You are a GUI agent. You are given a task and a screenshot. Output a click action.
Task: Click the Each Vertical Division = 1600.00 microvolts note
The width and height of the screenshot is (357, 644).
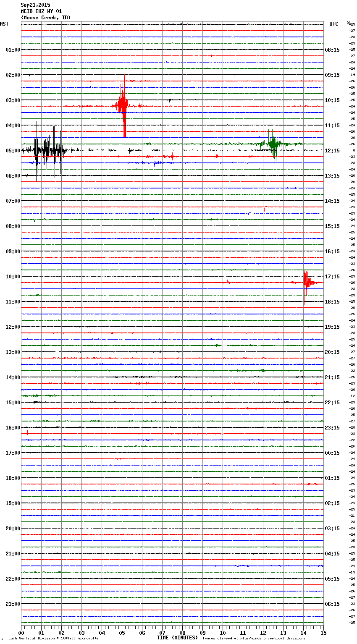53,638
